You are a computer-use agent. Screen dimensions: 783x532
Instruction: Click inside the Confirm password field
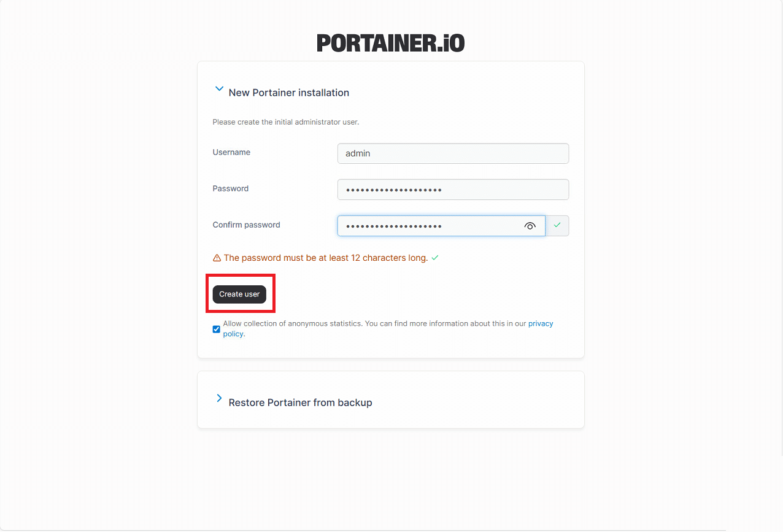click(x=430, y=226)
